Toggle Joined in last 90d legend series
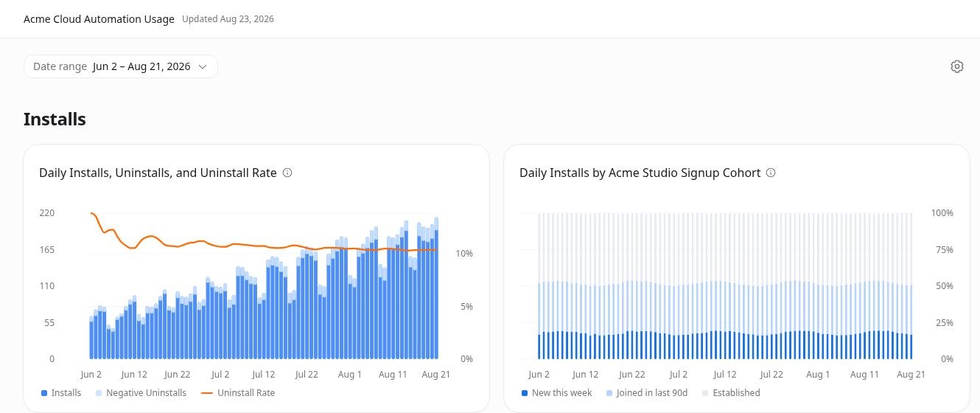 [646, 393]
